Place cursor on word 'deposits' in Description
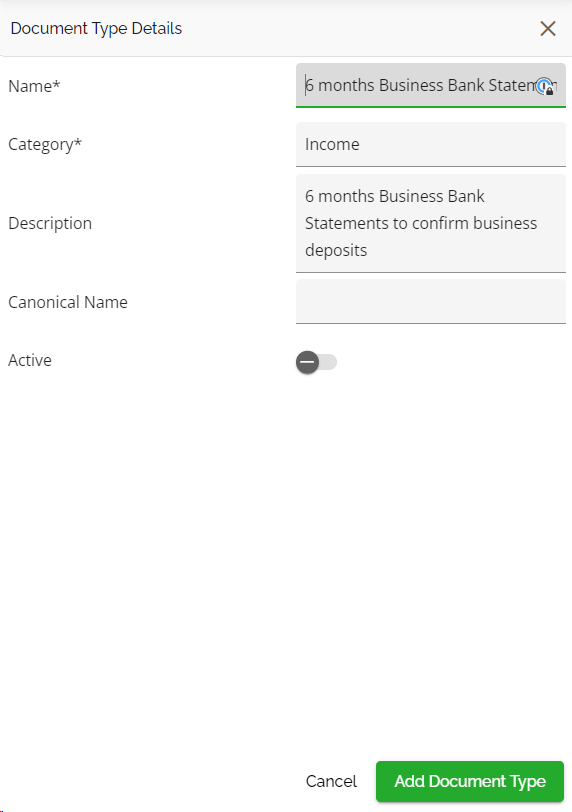Screen dimensions: 572x812 tap(336, 250)
